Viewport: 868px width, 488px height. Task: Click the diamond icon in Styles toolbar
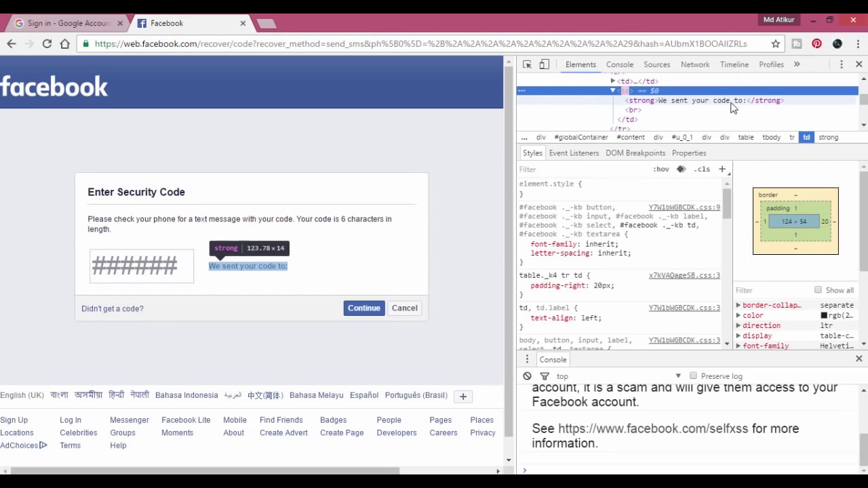(681, 169)
